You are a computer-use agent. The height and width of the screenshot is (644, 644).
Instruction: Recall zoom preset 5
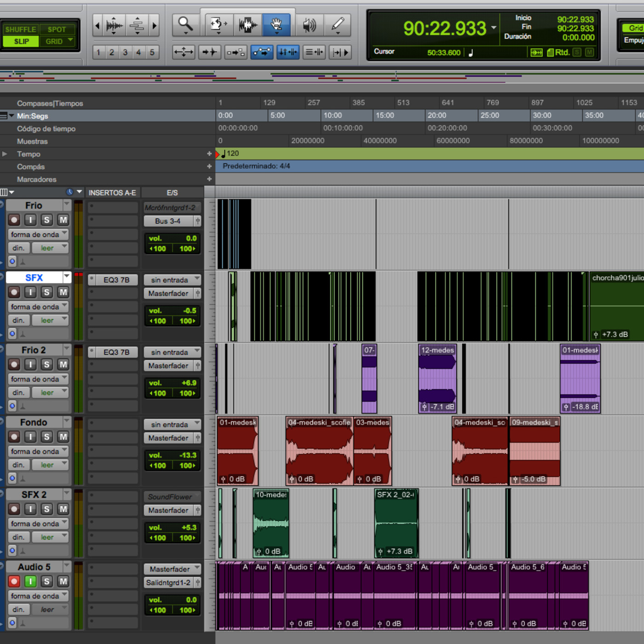click(x=152, y=52)
